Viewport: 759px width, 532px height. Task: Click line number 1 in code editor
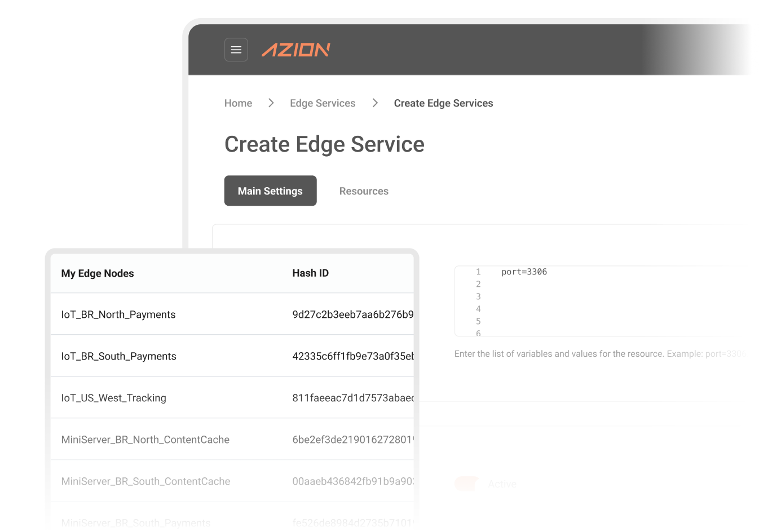tap(478, 272)
